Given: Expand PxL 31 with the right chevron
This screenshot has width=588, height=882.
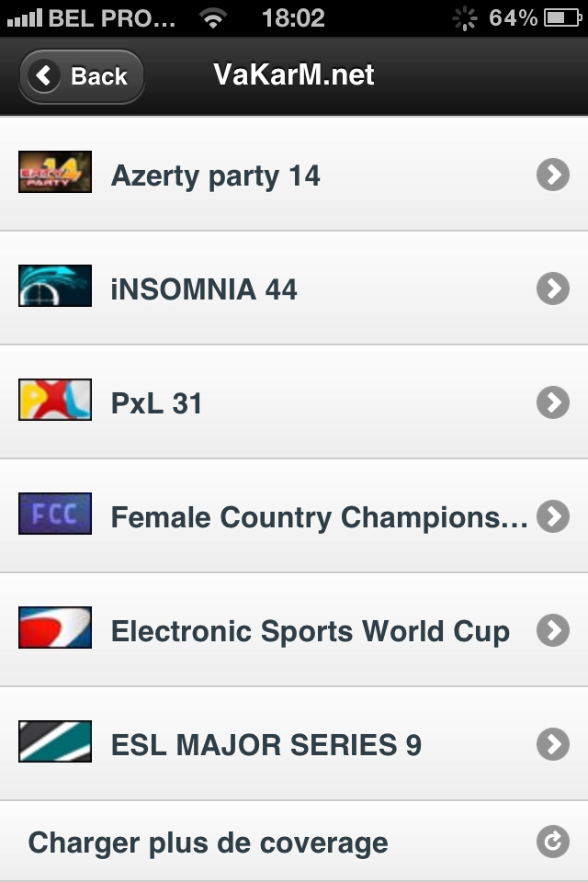Looking at the screenshot, I should (x=553, y=402).
